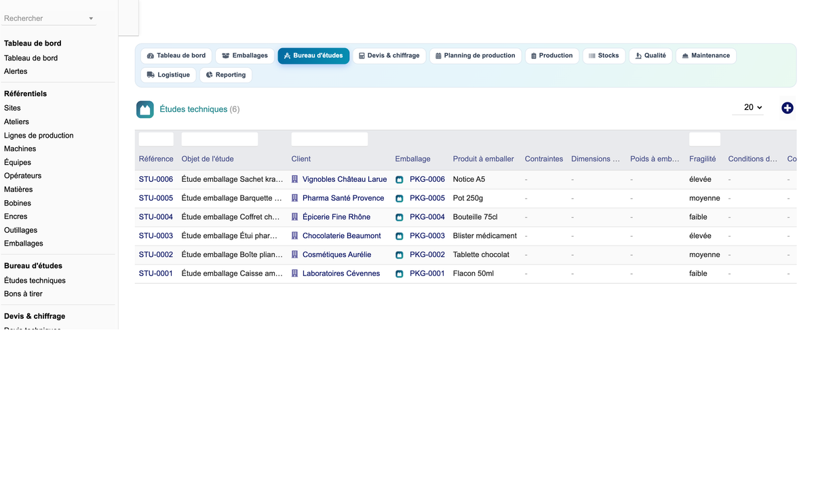Open Équipes in the sidebar
The height and width of the screenshot is (504, 814).
click(x=18, y=162)
